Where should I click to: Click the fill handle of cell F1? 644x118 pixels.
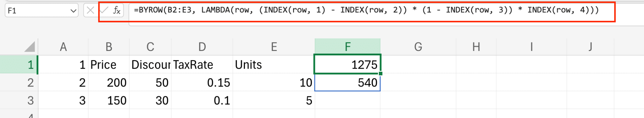[380, 73]
